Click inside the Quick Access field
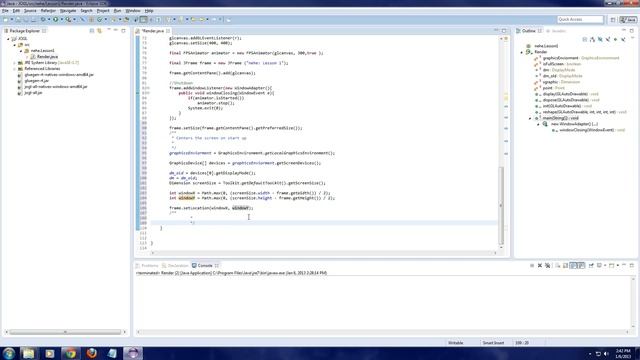Screen dimensions: 640x360 point(580,19)
